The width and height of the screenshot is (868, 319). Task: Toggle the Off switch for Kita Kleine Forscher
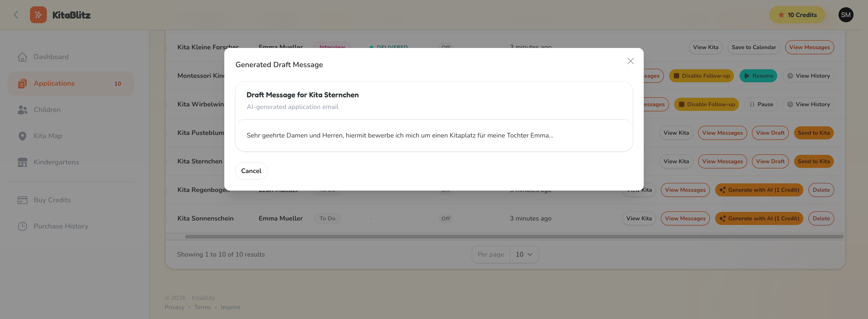[x=445, y=47]
